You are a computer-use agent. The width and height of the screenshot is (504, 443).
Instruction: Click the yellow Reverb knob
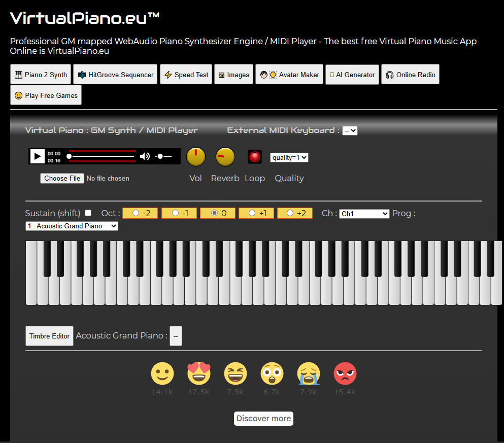tap(225, 157)
